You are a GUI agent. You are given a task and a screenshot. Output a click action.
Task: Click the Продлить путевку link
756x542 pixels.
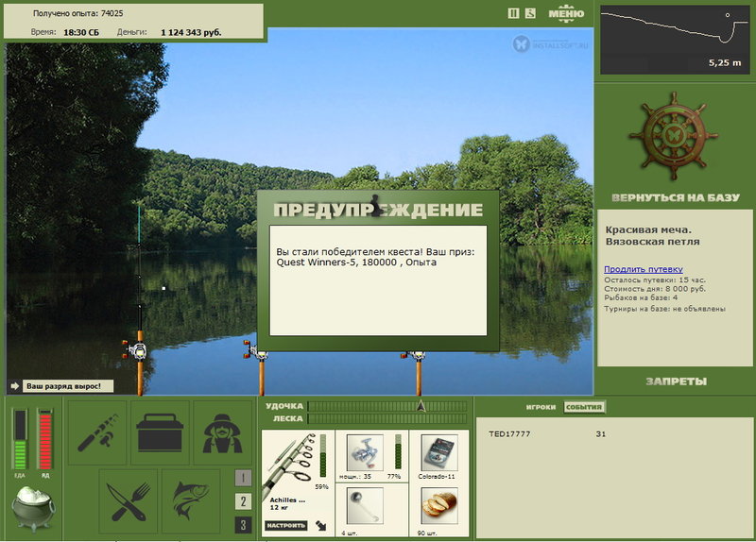click(x=644, y=269)
